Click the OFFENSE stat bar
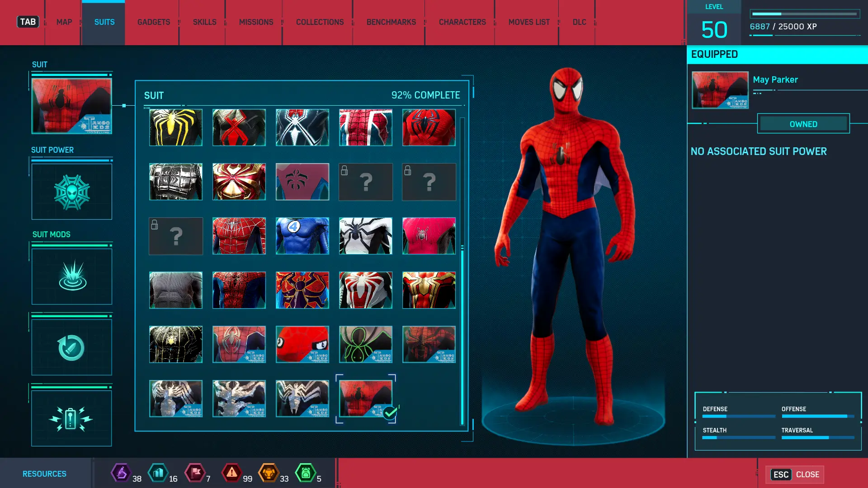 [x=818, y=416]
